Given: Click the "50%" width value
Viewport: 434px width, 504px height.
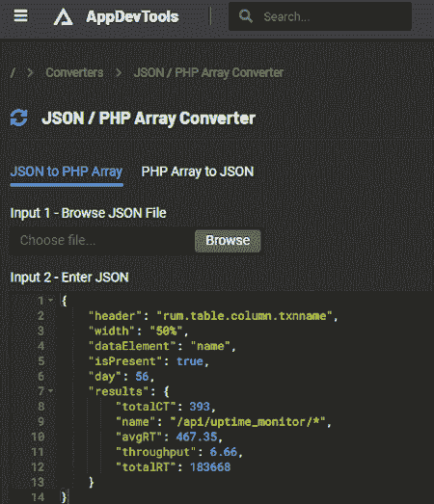Looking at the screenshot, I should 166,332.
